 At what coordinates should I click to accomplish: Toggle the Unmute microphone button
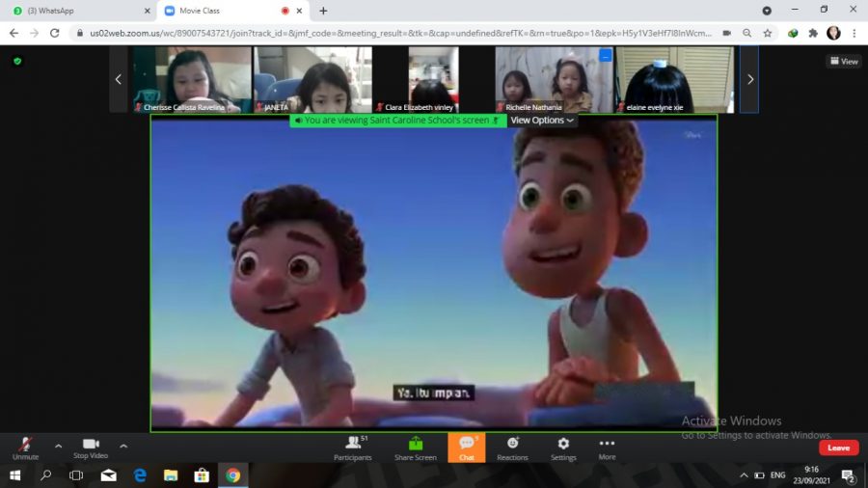[25, 447]
